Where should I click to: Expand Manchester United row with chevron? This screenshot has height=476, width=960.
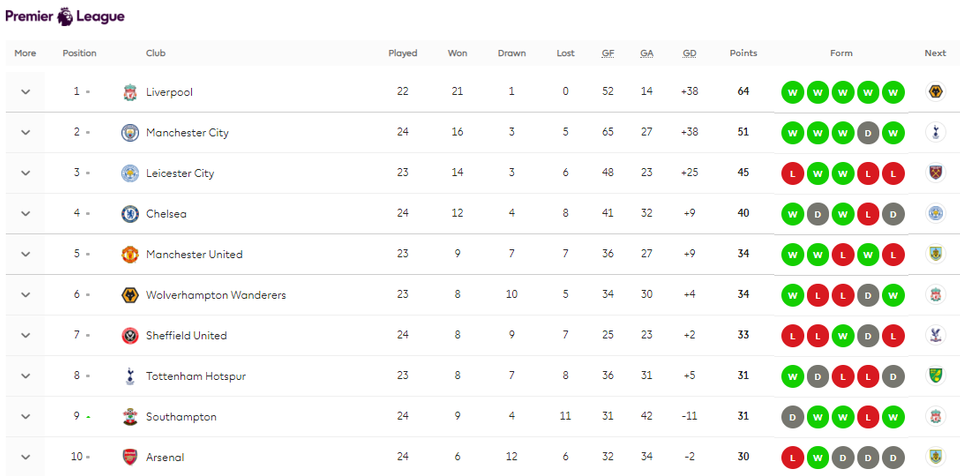pyautogui.click(x=25, y=254)
